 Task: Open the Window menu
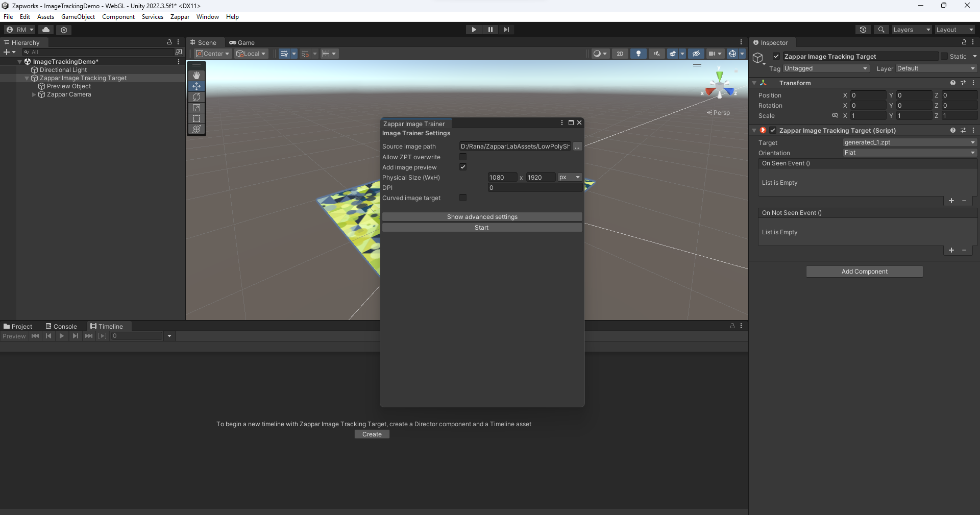coord(208,17)
